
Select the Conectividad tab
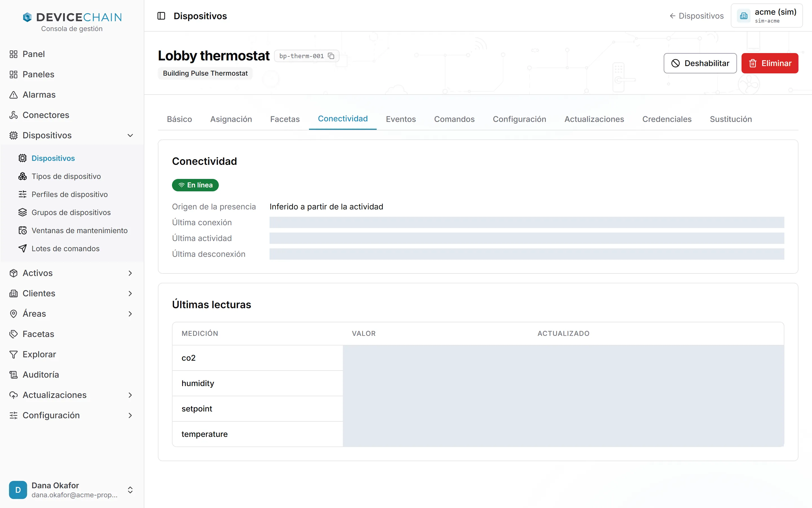point(343,119)
